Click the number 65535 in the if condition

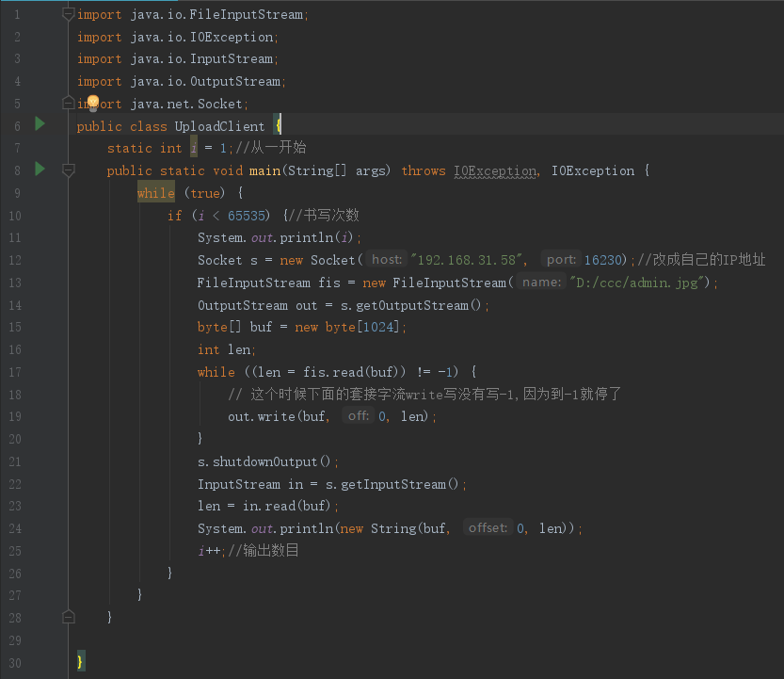(246, 216)
